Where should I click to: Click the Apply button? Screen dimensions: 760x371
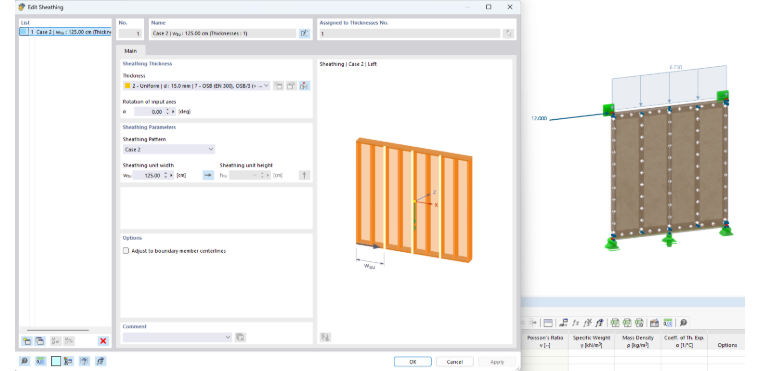click(x=497, y=362)
